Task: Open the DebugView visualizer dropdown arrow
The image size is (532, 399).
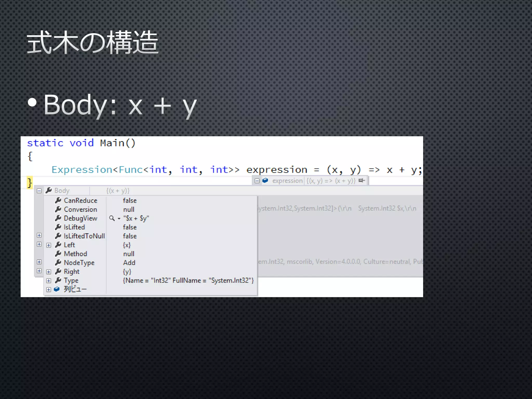Action: click(119, 219)
